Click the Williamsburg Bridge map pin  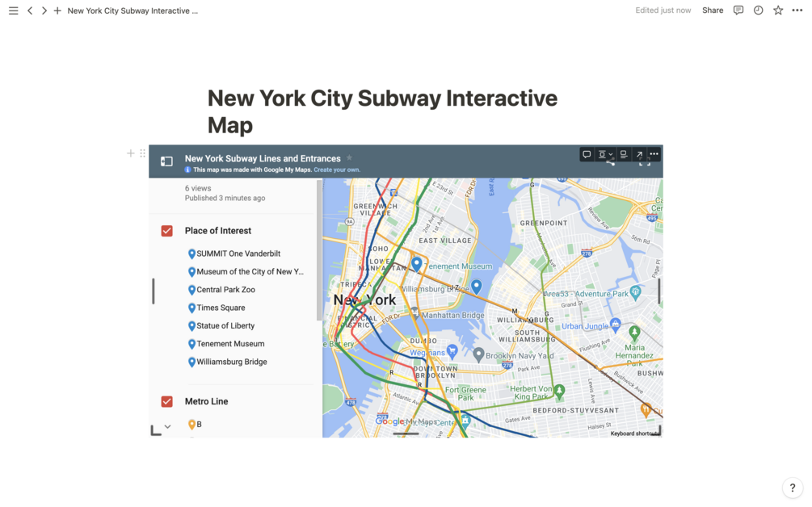point(477,286)
